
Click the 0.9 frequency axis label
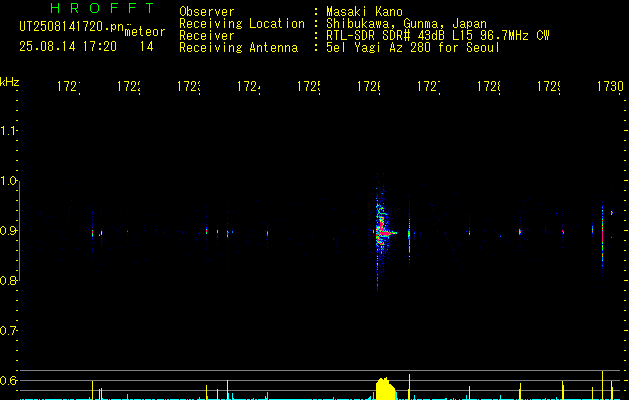[8, 231]
